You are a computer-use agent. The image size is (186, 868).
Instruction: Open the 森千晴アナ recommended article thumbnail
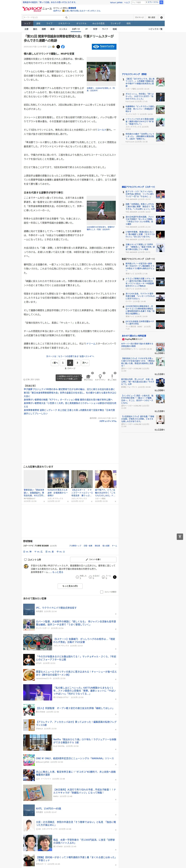tap(106, 479)
